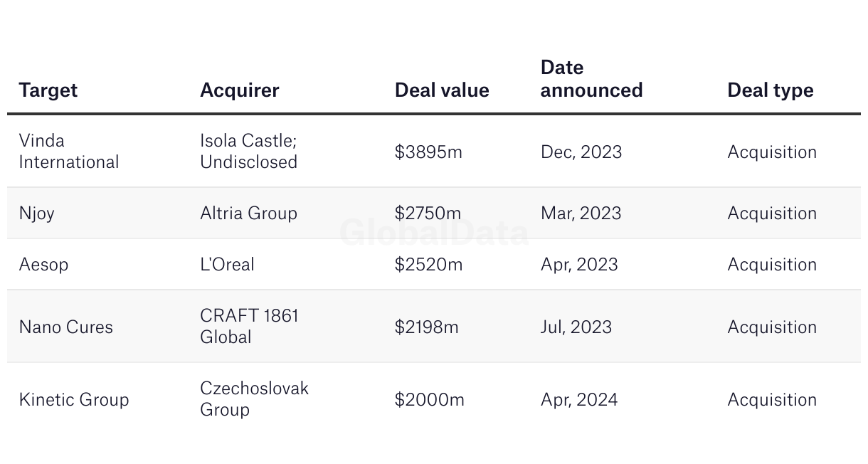Select the Apr, 2024 date cell
The width and height of the screenshot is (868, 464).
click(579, 400)
